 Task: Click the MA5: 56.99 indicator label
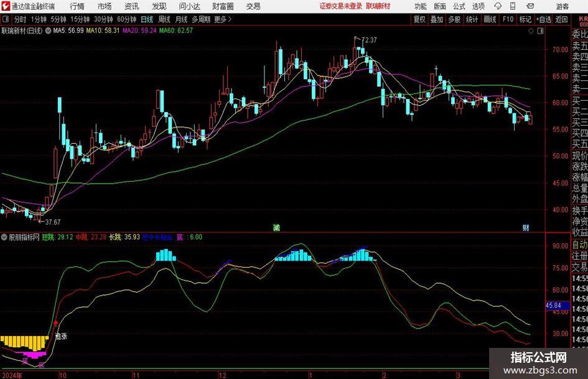click(68, 30)
